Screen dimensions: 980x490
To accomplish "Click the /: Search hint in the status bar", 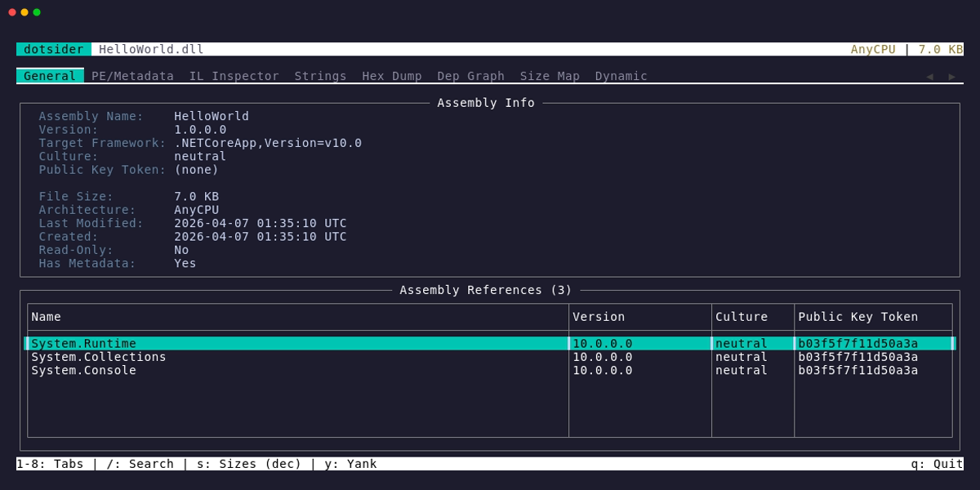I will click(140, 464).
